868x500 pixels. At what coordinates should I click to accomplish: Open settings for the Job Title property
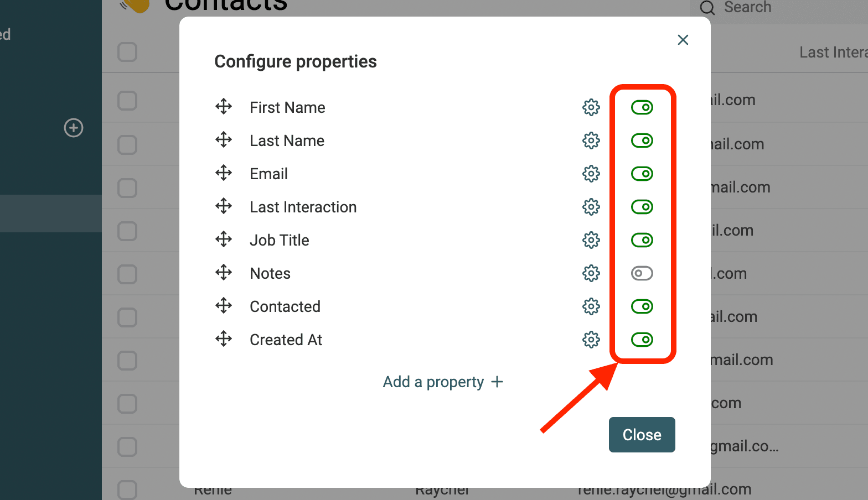point(591,240)
